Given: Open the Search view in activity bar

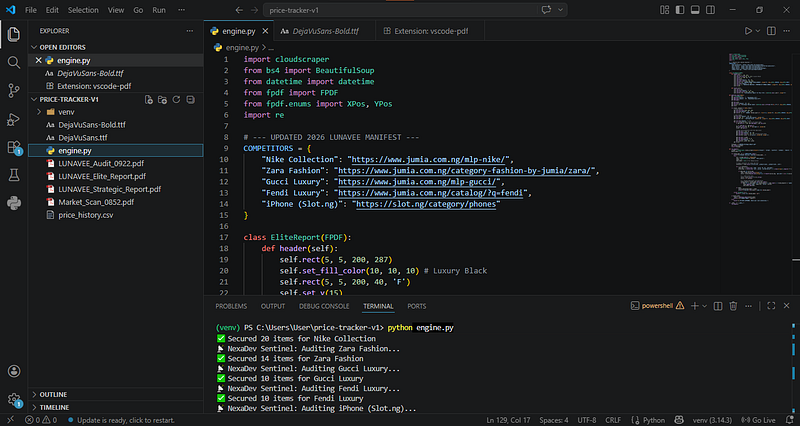Looking at the screenshot, I should (x=14, y=62).
